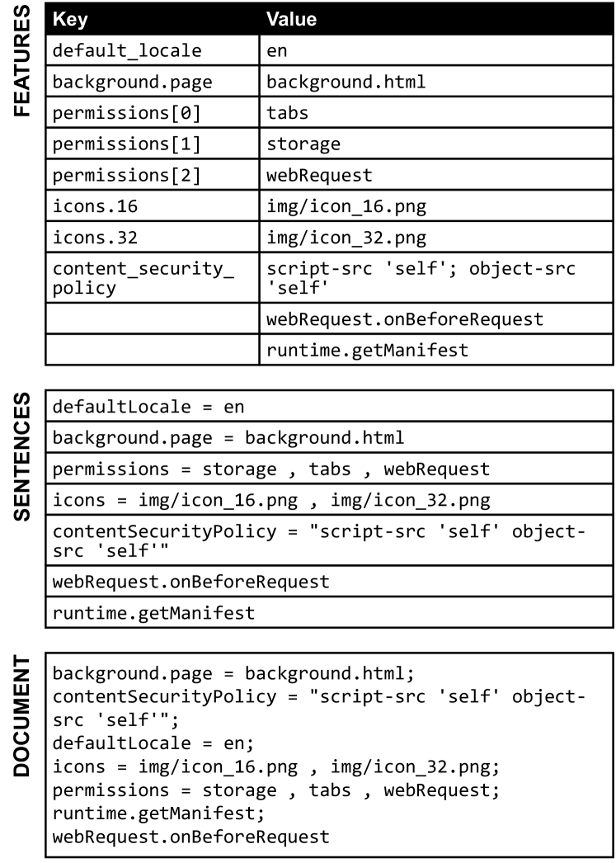
Task: Click the runtime.getManifest cell in top table
Action: coord(435,350)
